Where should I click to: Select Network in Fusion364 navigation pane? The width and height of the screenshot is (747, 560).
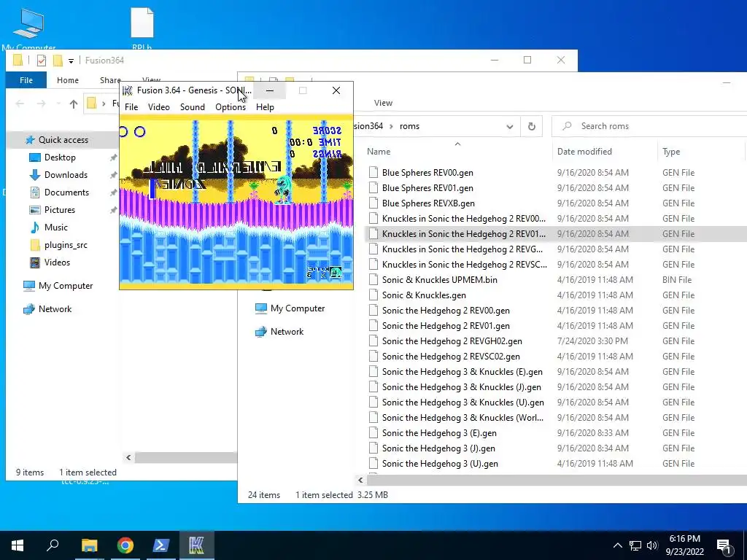point(55,309)
